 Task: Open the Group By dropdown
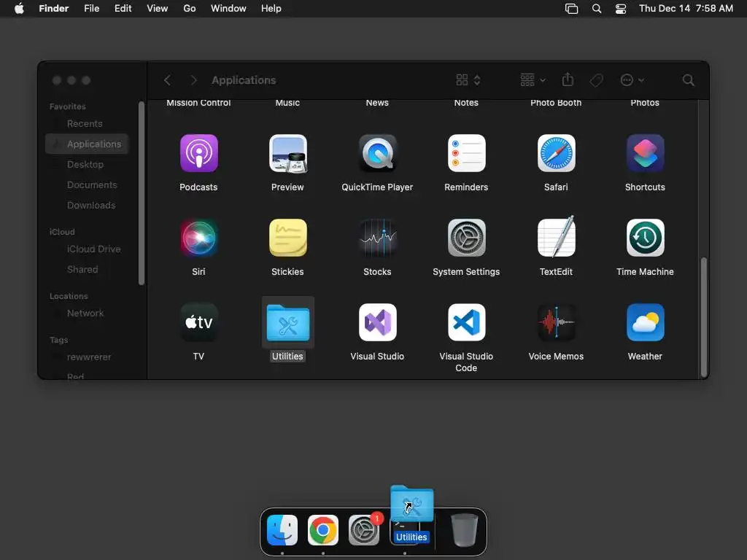[x=533, y=80]
